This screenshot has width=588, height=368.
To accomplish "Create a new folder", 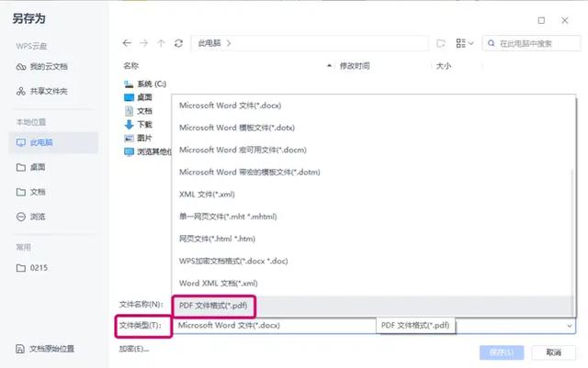I will [x=441, y=43].
